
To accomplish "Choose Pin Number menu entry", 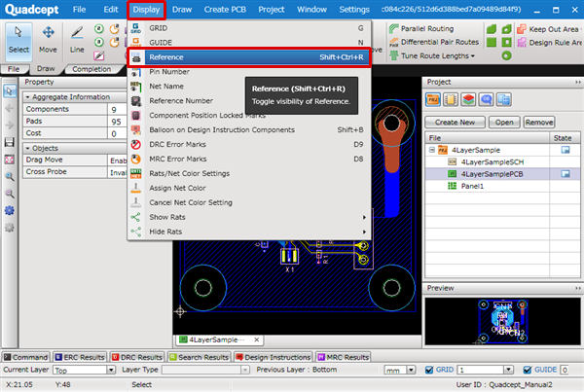I will (x=249, y=72).
